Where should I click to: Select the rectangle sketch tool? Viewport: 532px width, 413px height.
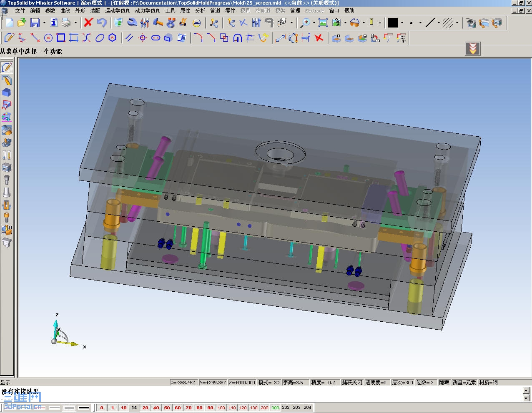pos(61,38)
